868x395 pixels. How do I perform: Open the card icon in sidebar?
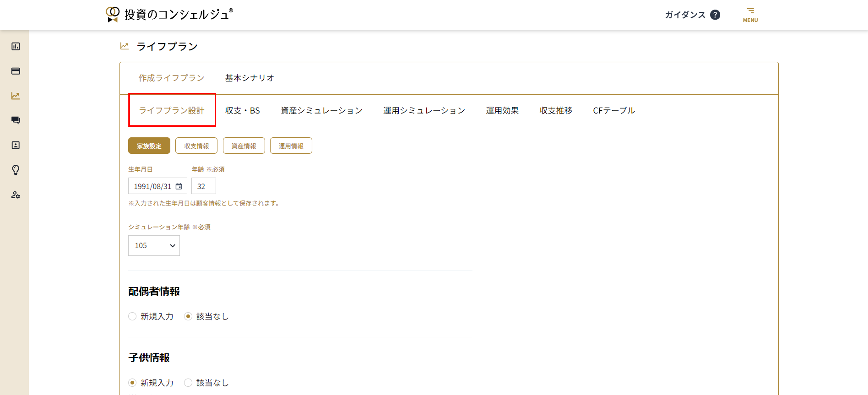(16, 71)
